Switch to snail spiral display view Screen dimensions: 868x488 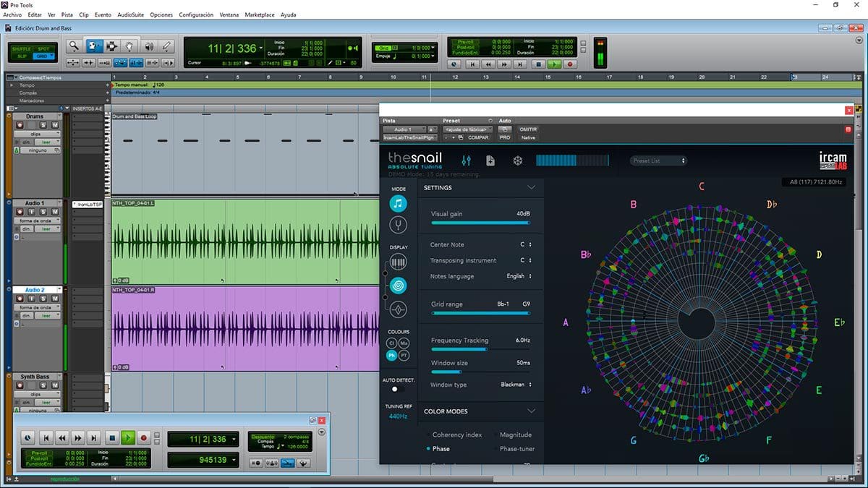pos(398,286)
